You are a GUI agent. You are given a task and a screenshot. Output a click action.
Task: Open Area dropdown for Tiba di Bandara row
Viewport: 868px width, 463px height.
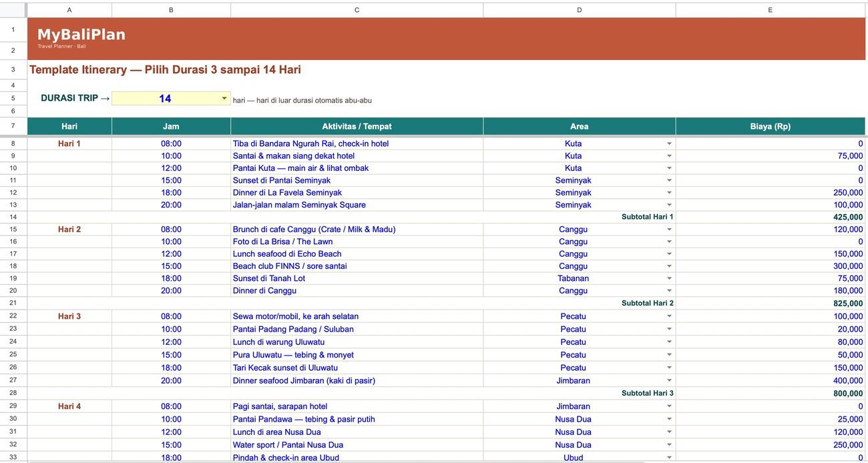pyautogui.click(x=669, y=143)
